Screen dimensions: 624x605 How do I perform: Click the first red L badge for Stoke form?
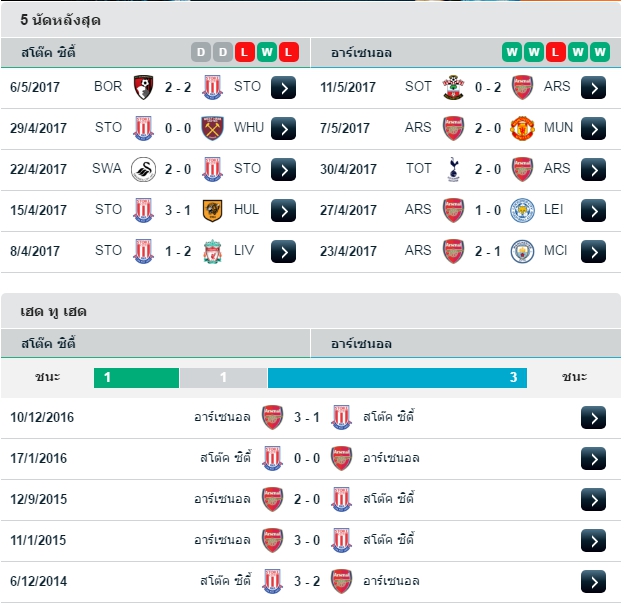244,52
